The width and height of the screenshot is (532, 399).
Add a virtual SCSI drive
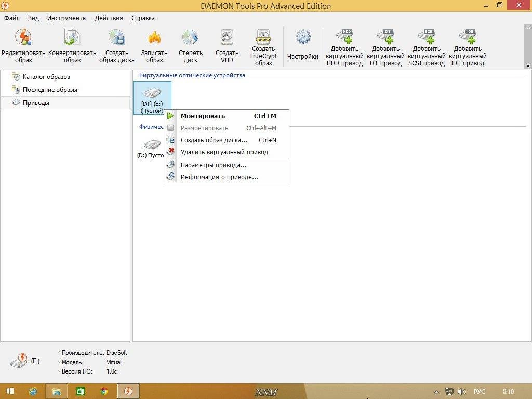[427, 47]
